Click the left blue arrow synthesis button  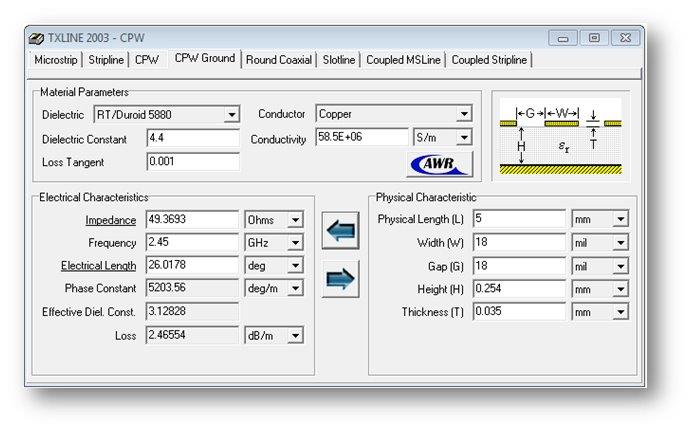(340, 231)
